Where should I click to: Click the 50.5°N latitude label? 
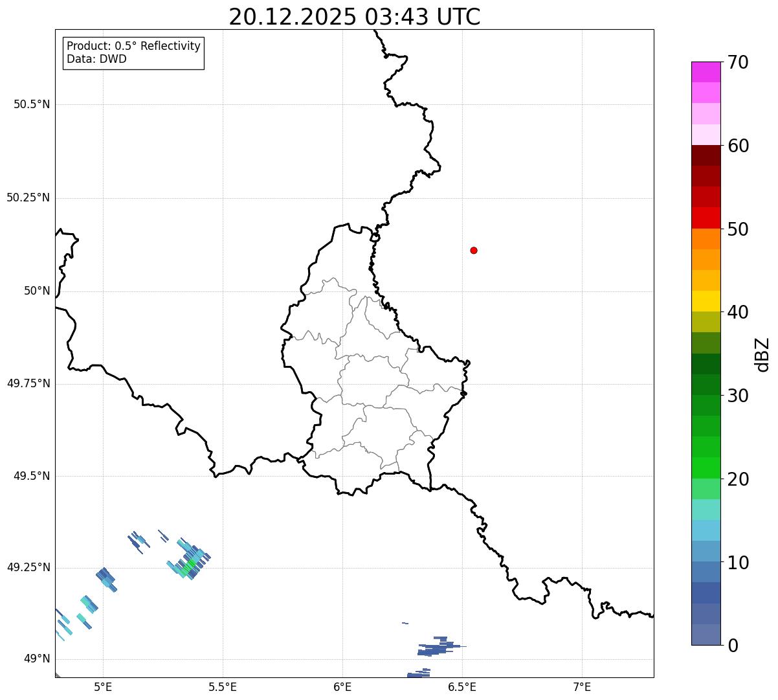[32, 104]
